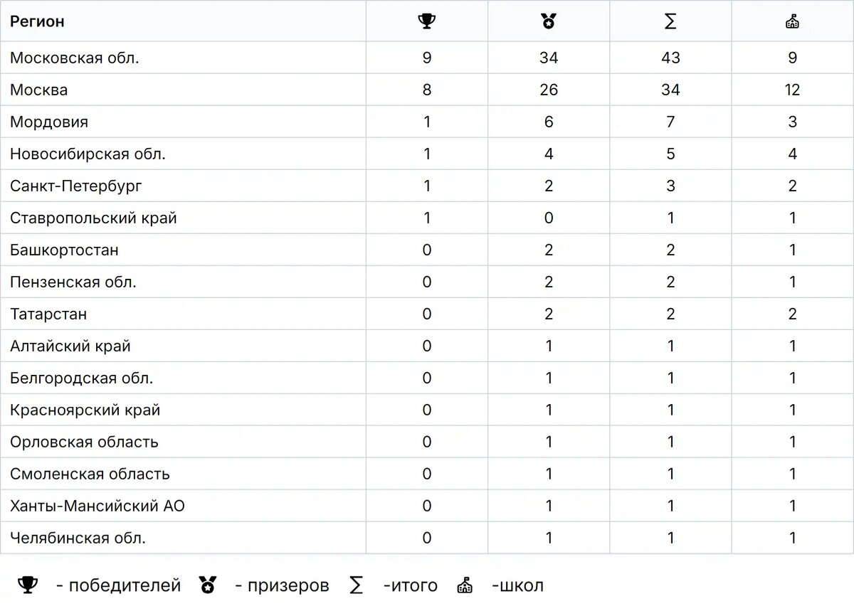
Task: Click the Башкортостан region name
Action: coord(64,250)
